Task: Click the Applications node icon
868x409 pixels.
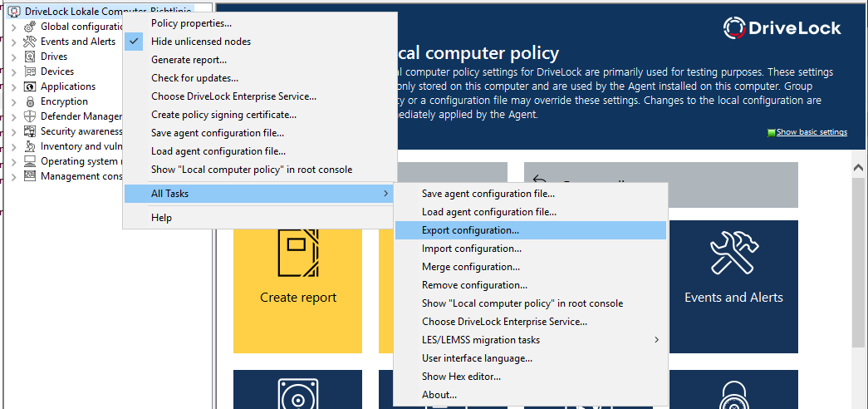Action: (x=31, y=86)
